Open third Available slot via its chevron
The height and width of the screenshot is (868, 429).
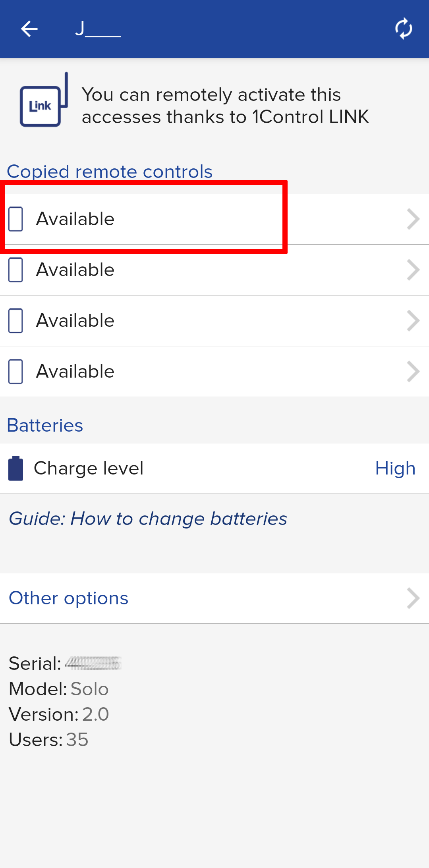[413, 321]
